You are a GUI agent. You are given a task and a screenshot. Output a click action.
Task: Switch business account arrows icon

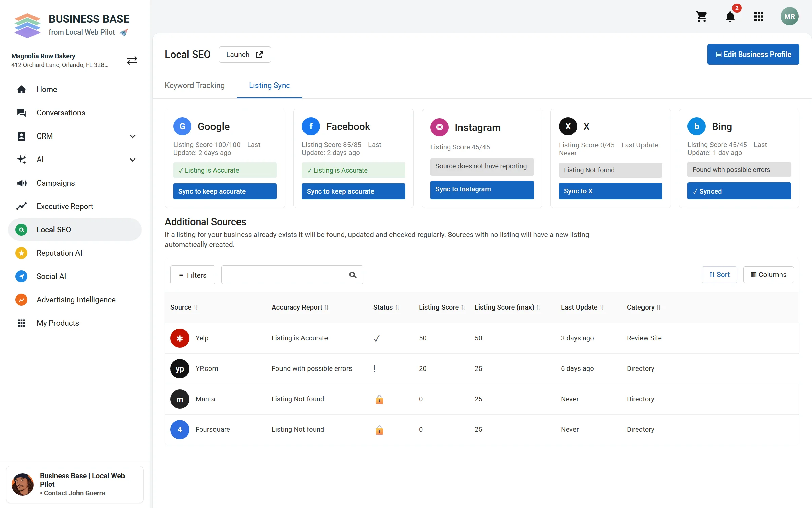pos(132,60)
